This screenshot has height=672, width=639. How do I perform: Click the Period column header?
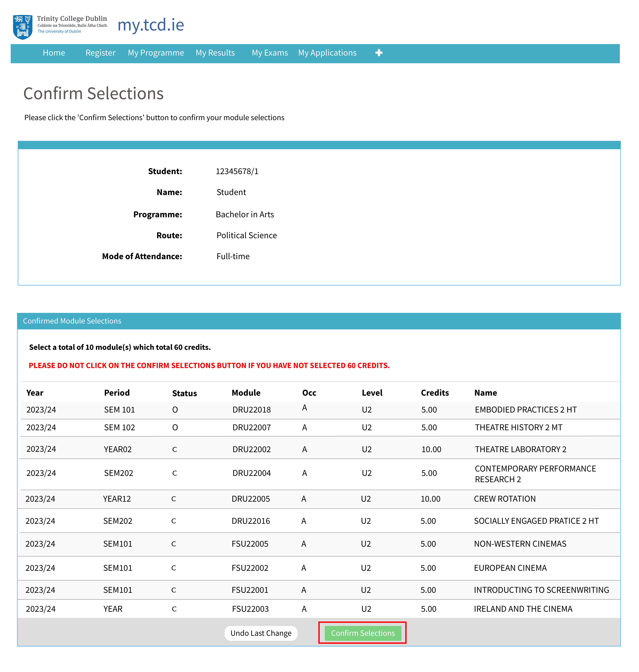117,393
